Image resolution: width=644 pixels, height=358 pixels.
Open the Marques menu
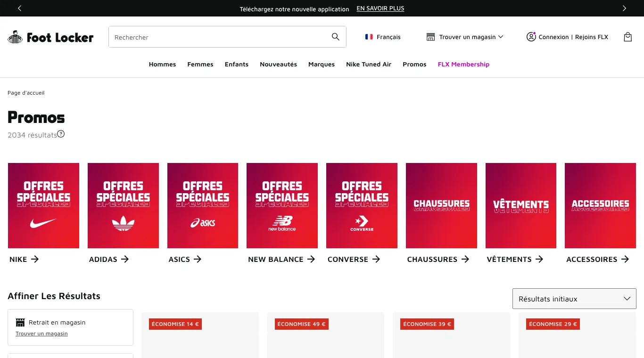[x=322, y=64]
